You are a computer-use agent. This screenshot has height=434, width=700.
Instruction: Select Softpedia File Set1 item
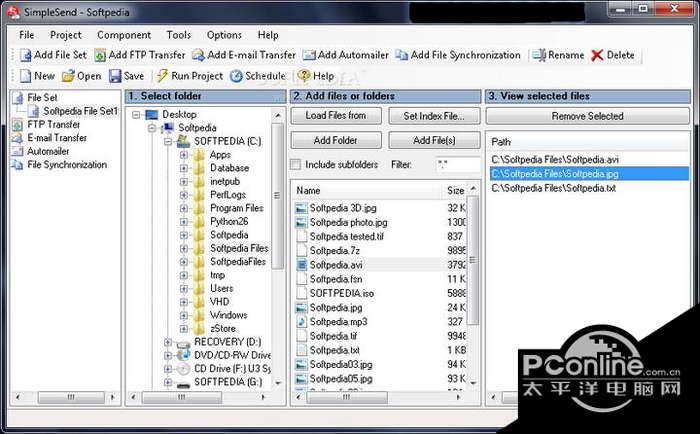click(80, 111)
